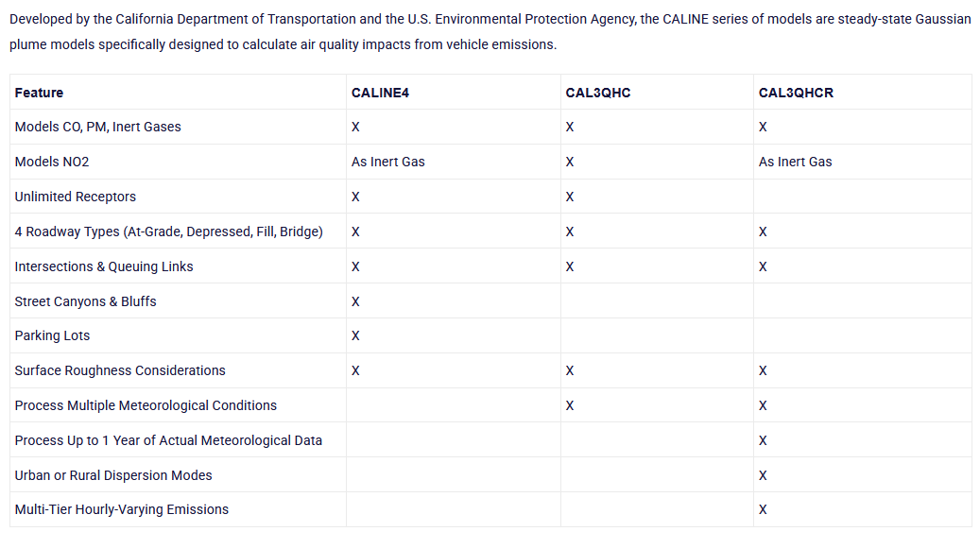This screenshot has height=549, width=980.
Task: Click the X for Parking Lots under CALINE4
Action: 355,335
